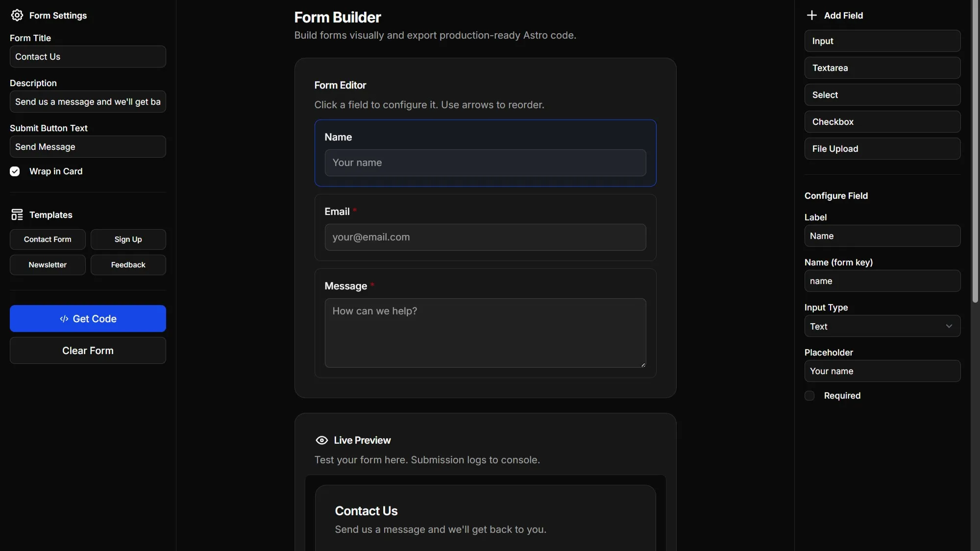Image resolution: width=980 pixels, height=551 pixels.
Task: Open Form Settings via the gear icon
Action: [x=17, y=15]
